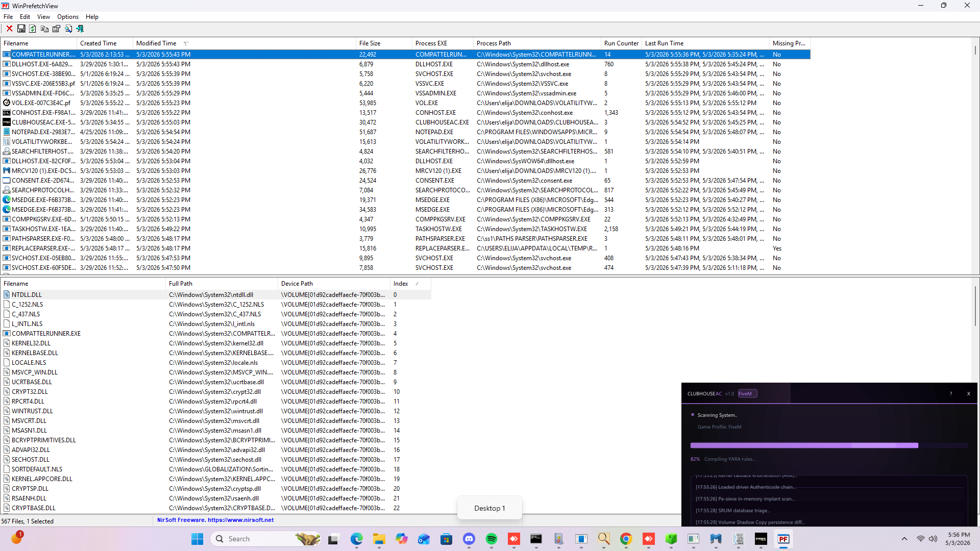The image size is (980, 551).
Task: Click the CONHOST.EXE-F98A1 row icon
Action: pos(7,112)
